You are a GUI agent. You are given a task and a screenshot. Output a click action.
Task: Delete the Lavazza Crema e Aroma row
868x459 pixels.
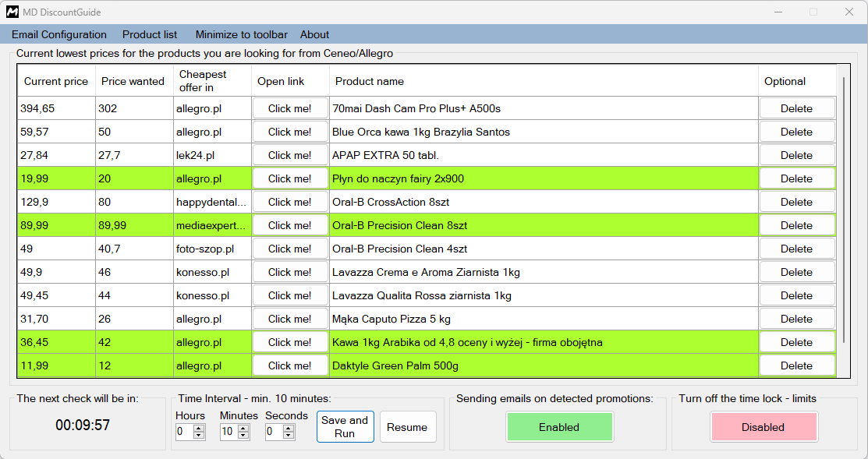pos(796,272)
